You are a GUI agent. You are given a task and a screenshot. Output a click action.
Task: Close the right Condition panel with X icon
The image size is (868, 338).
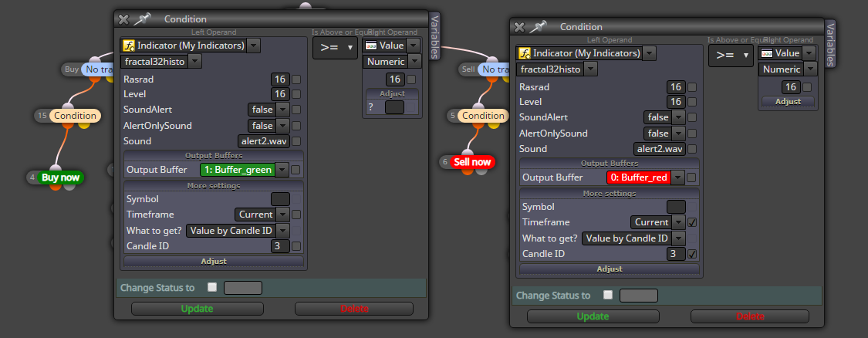click(519, 27)
